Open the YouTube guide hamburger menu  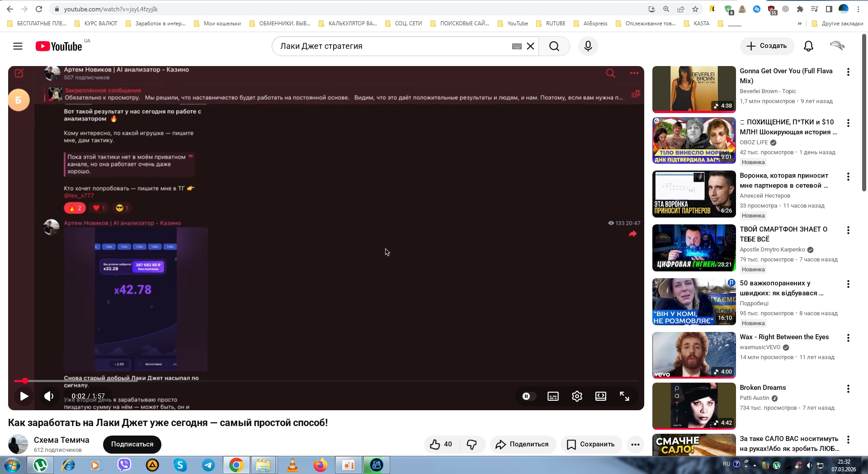tap(18, 46)
